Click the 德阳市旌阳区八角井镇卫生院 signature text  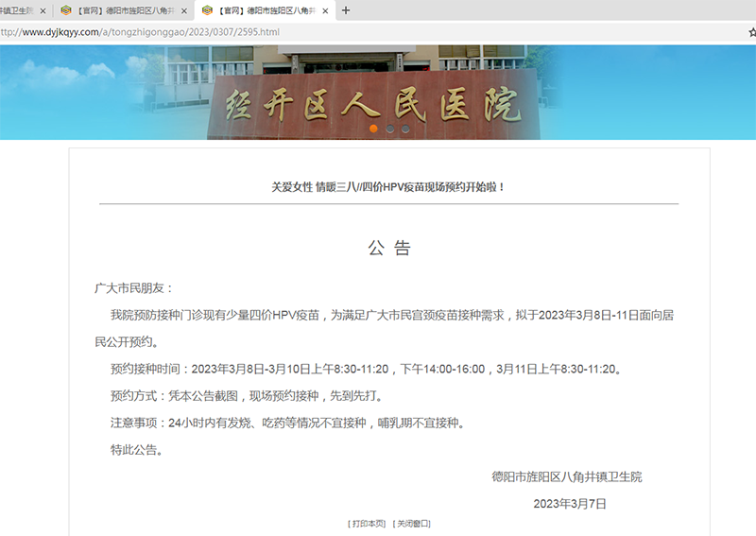[566, 476]
